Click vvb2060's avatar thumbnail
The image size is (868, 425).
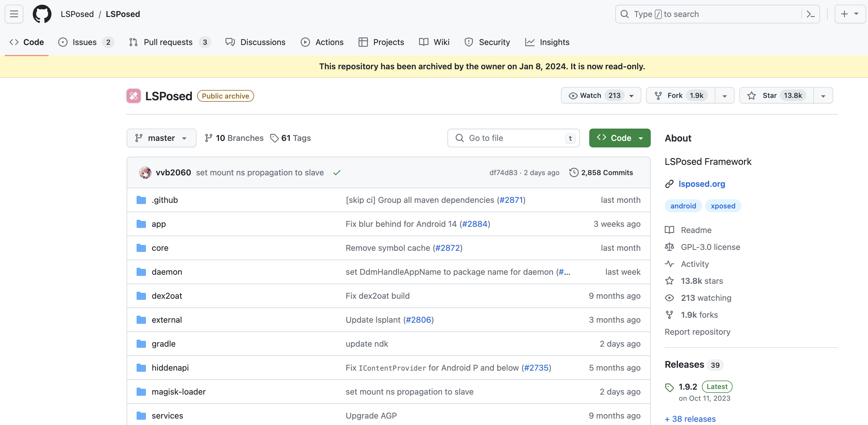145,173
